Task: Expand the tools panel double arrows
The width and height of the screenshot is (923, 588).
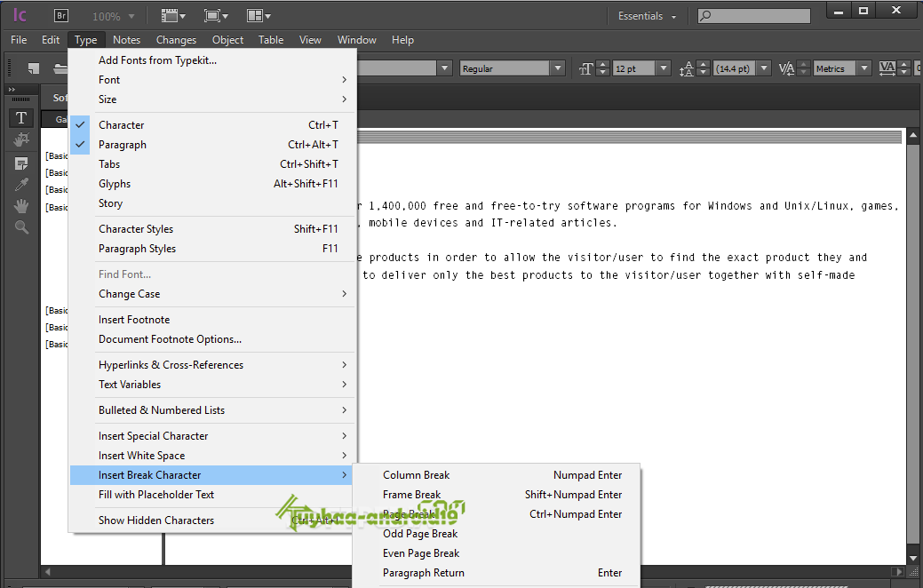Action: [x=12, y=90]
